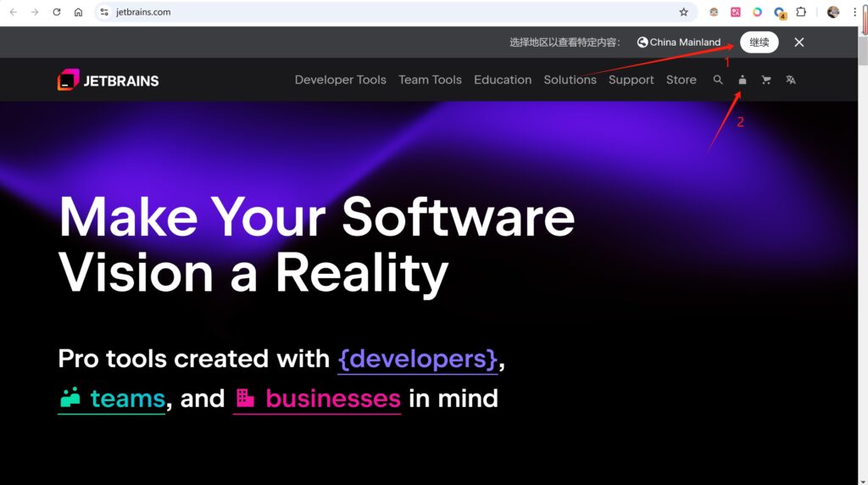This screenshot has height=485, width=868.
Task: Open the language translation icon in navbar
Action: click(791, 81)
